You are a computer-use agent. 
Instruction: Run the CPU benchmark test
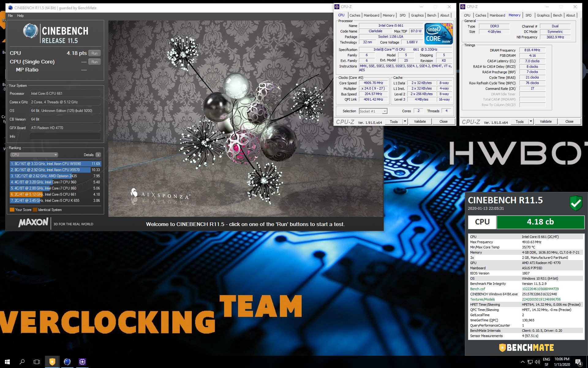(x=95, y=53)
